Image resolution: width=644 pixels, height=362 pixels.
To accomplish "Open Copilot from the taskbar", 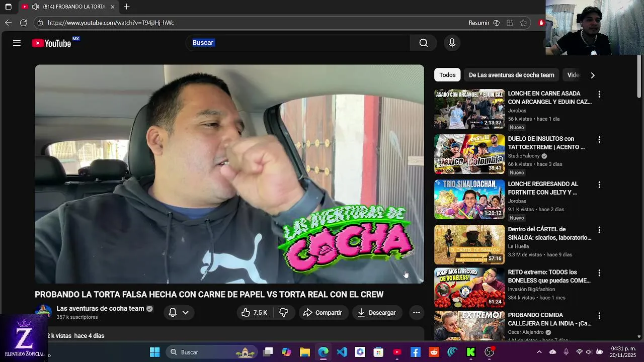I will 286,352.
